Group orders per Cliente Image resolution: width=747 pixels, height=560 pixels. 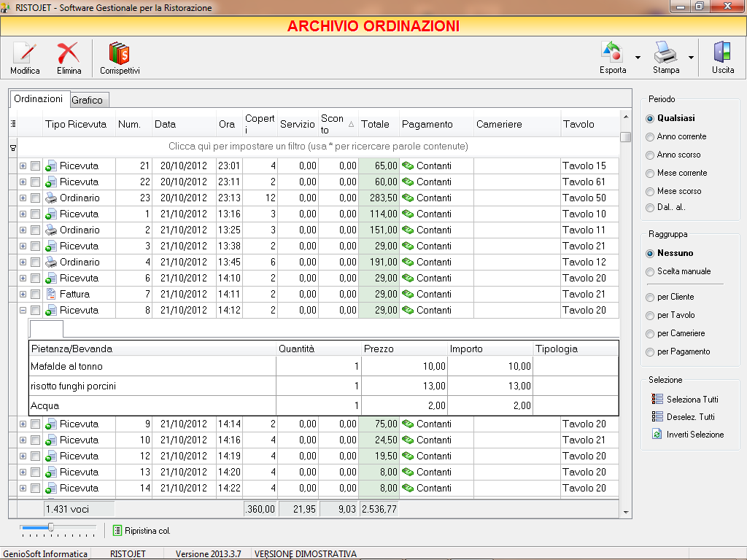[x=650, y=297]
